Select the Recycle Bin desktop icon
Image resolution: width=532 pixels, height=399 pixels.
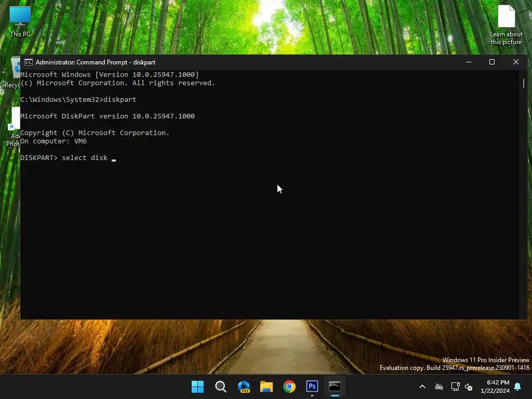12,73
